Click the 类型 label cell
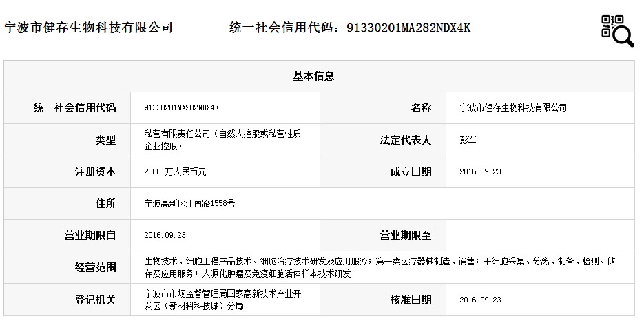Screen dimensions: 644x323 point(67,140)
